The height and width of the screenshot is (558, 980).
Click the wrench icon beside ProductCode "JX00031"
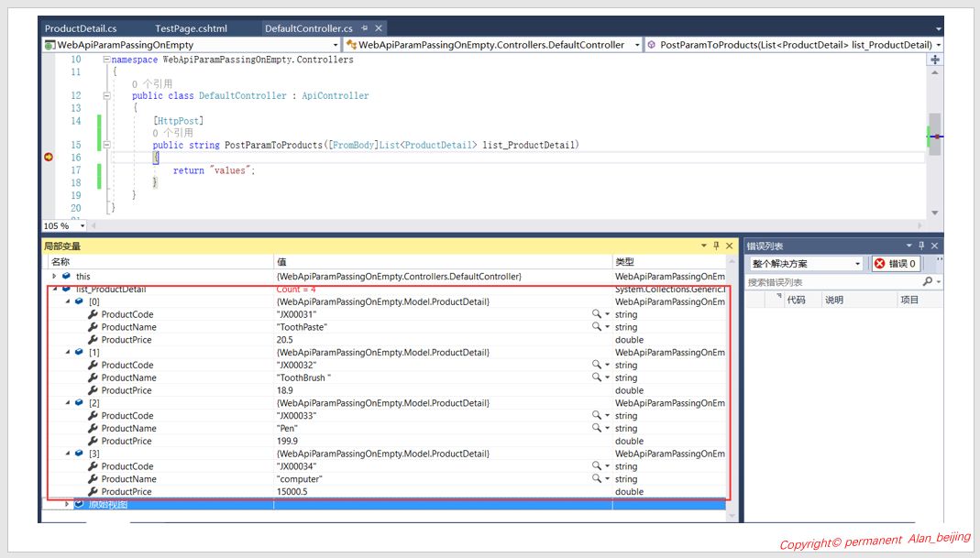point(94,313)
